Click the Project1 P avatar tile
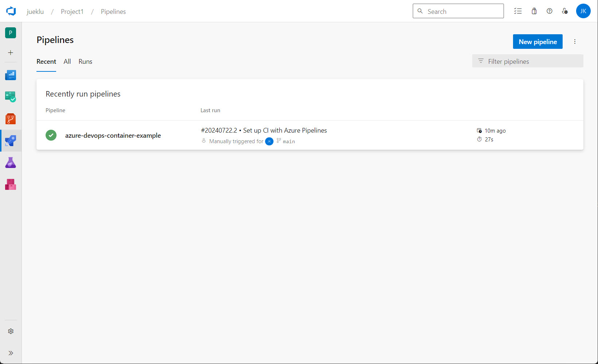 pos(11,33)
